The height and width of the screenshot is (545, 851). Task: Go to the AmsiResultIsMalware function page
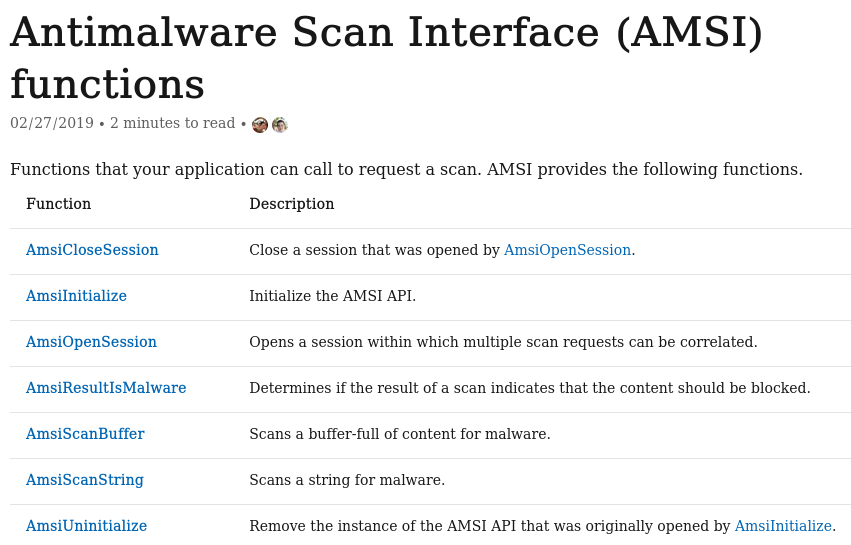tap(106, 388)
